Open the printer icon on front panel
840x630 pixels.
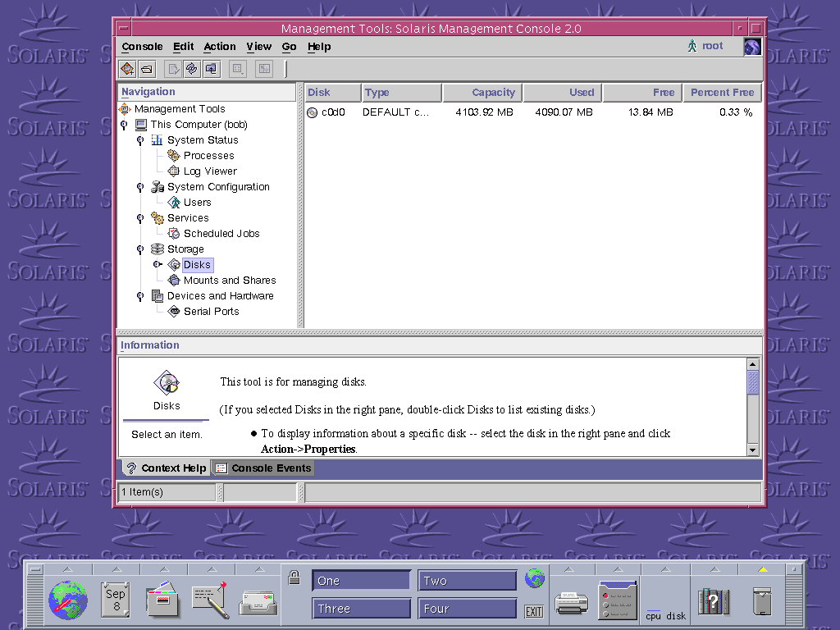click(572, 603)
